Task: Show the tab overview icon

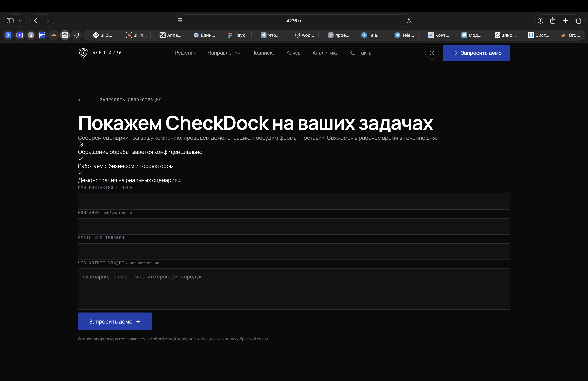Action: pyautogui.click(x=578, y=21)
